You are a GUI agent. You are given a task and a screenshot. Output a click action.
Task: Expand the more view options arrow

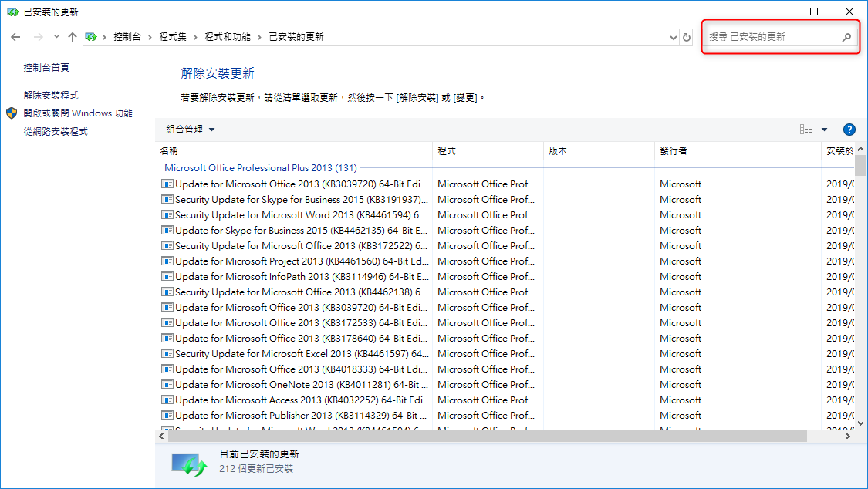[x=824, y=130]
